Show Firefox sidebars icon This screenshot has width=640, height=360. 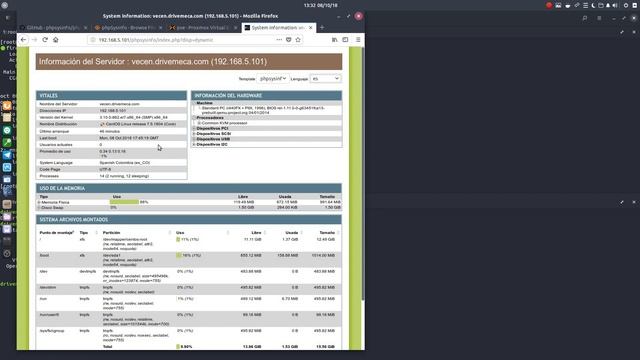345,40
